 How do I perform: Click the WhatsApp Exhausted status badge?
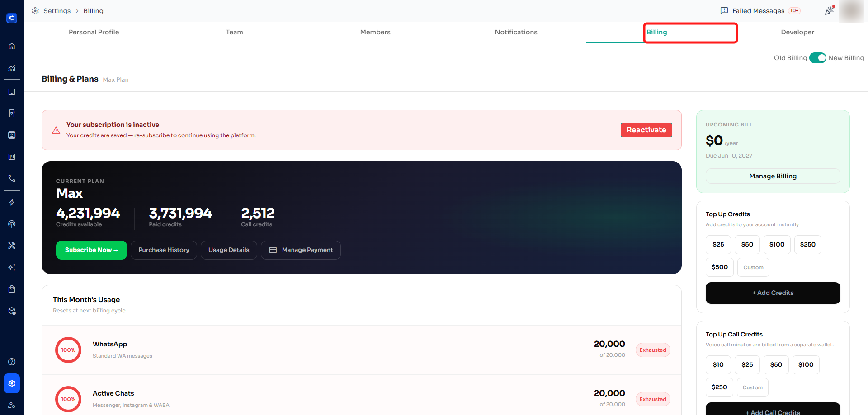tap(653, 350)
